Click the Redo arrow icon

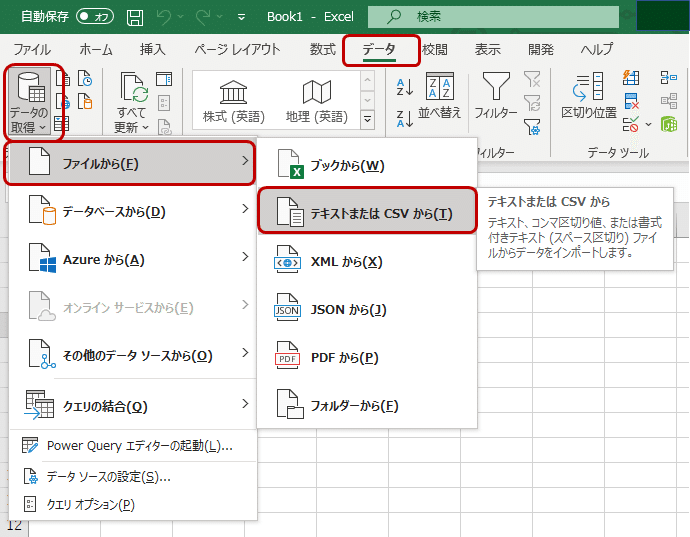point(203,17)
